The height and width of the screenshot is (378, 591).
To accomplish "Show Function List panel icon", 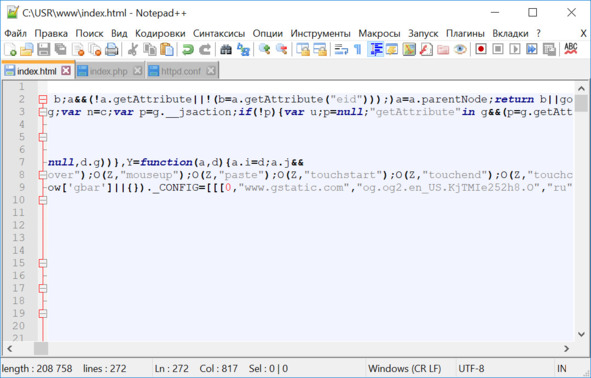I will (426, 49).
